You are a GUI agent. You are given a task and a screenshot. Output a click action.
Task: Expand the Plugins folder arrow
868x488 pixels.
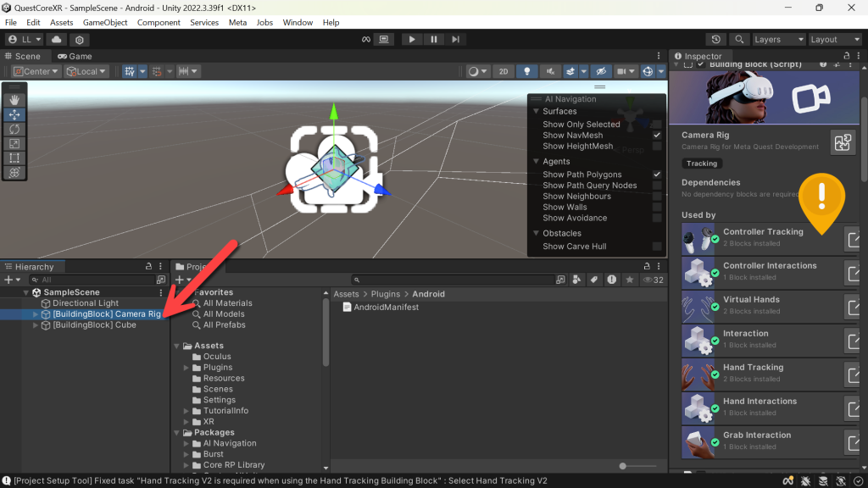pyautogui.click(x=186, y=368)
